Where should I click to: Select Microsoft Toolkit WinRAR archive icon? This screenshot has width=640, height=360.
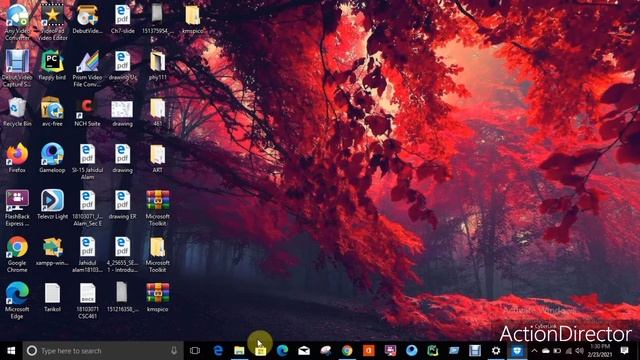(158, 208)
